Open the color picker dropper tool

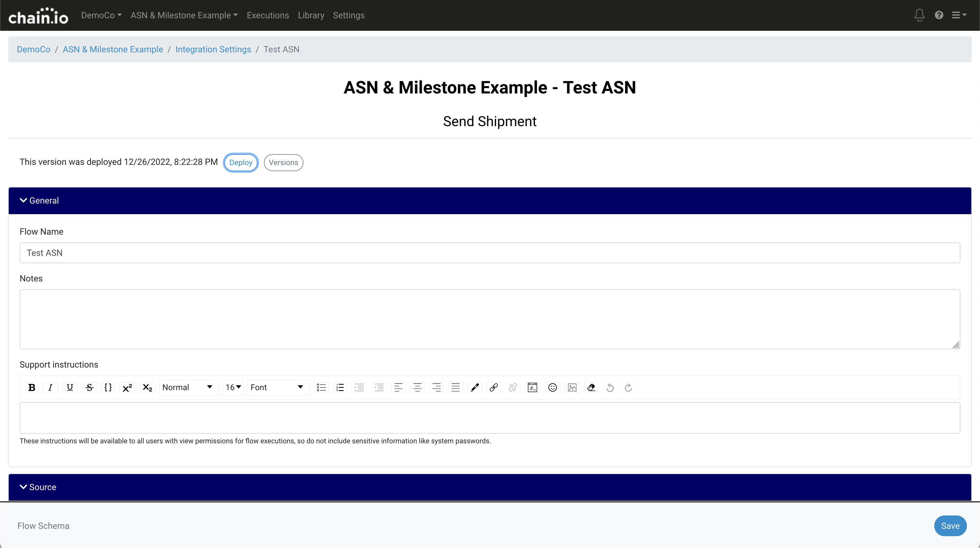(x=474, y=387)
